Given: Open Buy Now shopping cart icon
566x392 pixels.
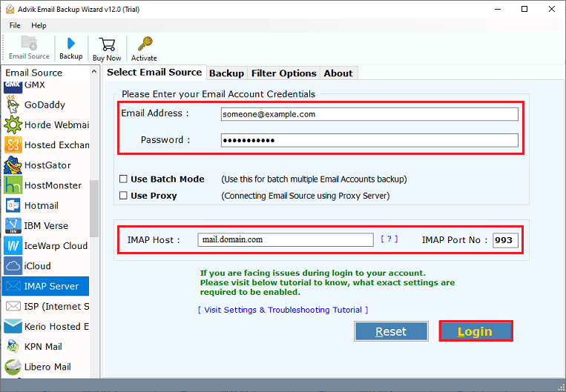Looking at the screenshot, I should coord(108,44).
